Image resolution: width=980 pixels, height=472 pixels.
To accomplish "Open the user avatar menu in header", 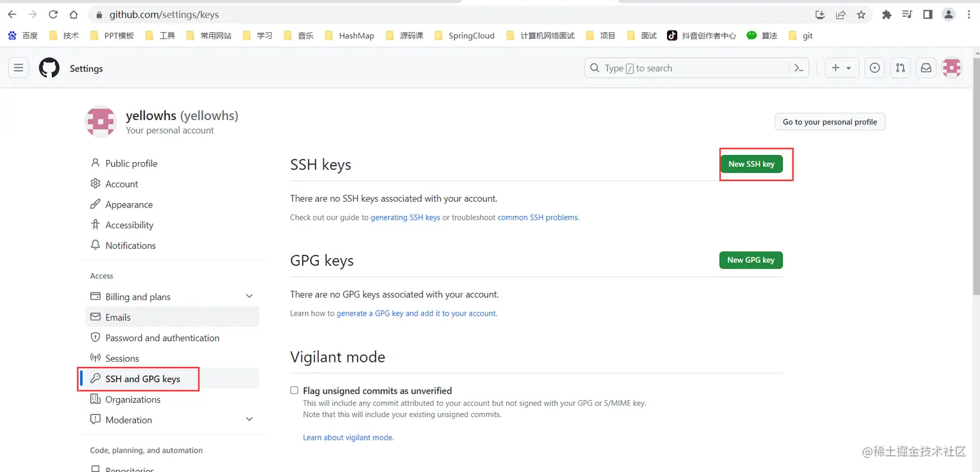I will click(951, 68).
